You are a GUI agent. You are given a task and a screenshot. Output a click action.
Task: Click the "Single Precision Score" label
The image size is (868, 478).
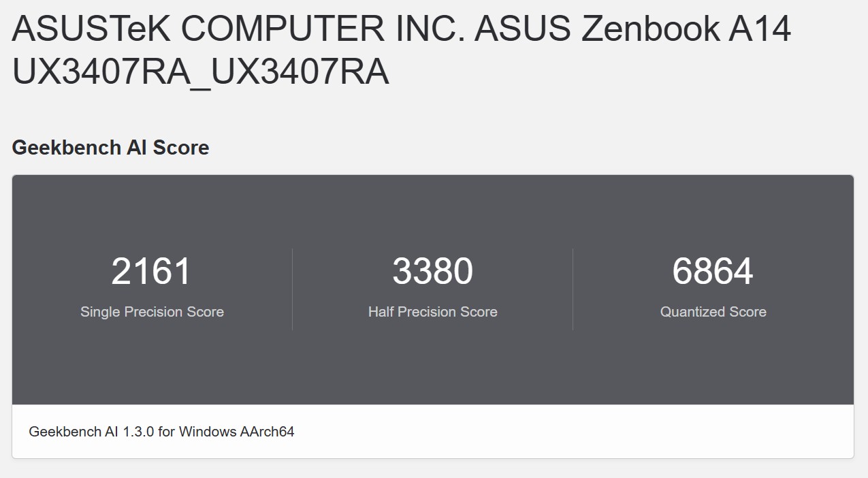coord(152,312)
